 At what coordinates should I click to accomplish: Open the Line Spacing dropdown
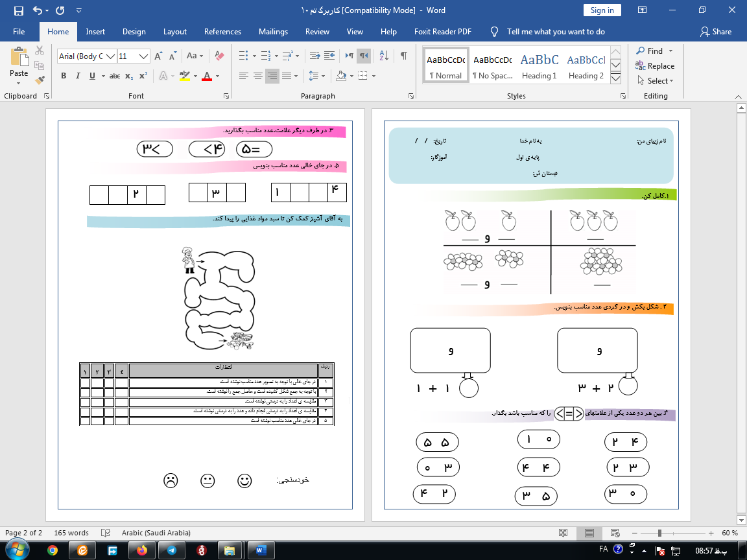(x=316, y=76)
